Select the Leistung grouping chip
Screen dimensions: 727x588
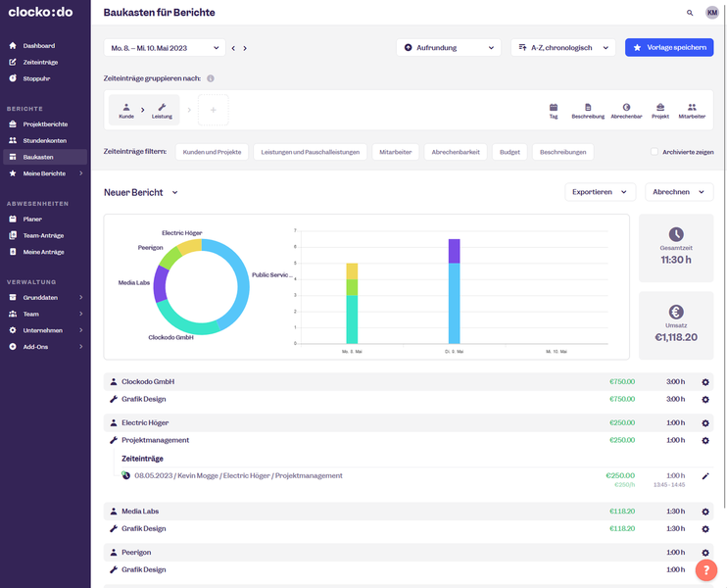point(162,111)
